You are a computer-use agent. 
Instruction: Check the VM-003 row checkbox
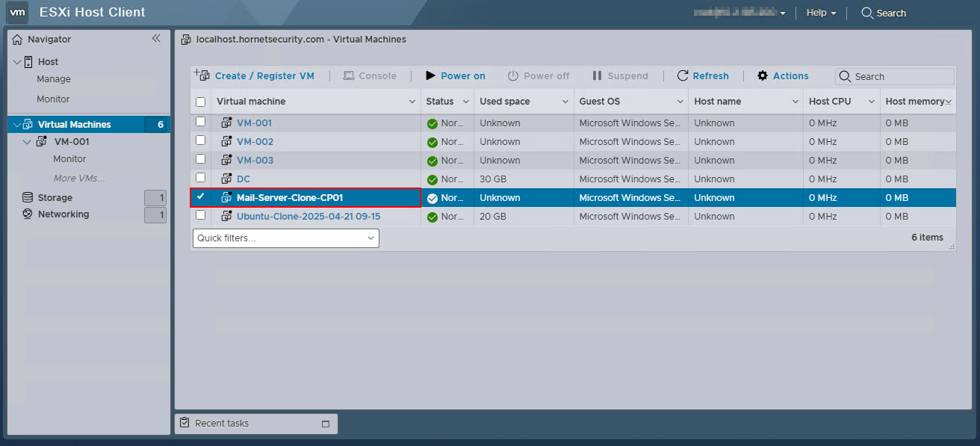(200, 158)
